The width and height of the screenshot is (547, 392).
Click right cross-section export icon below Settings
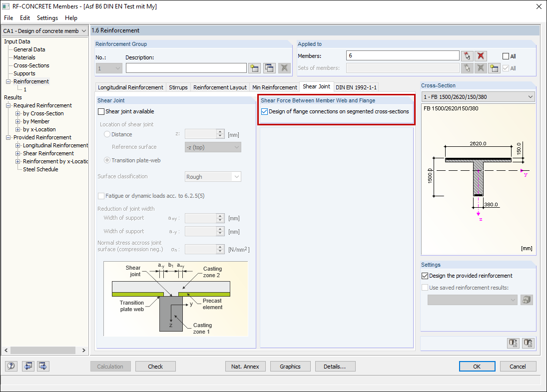click(528, 343)
